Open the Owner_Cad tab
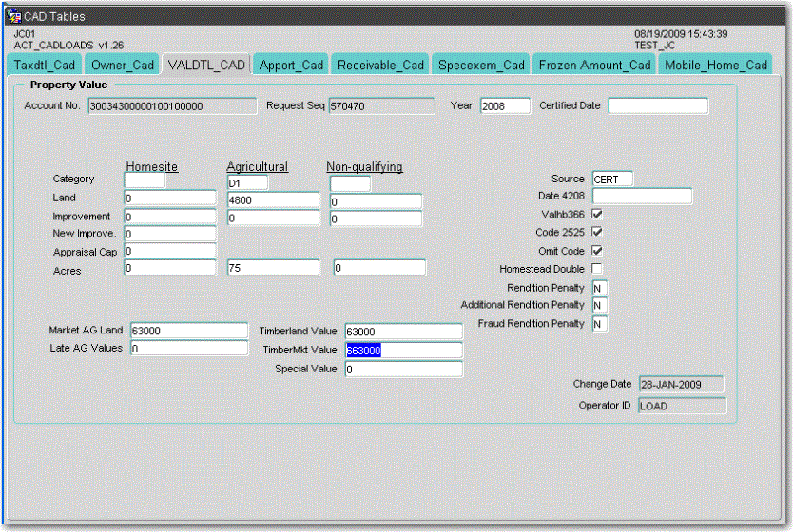The height and width of the screenshot is (532, 793). point(122,65)
